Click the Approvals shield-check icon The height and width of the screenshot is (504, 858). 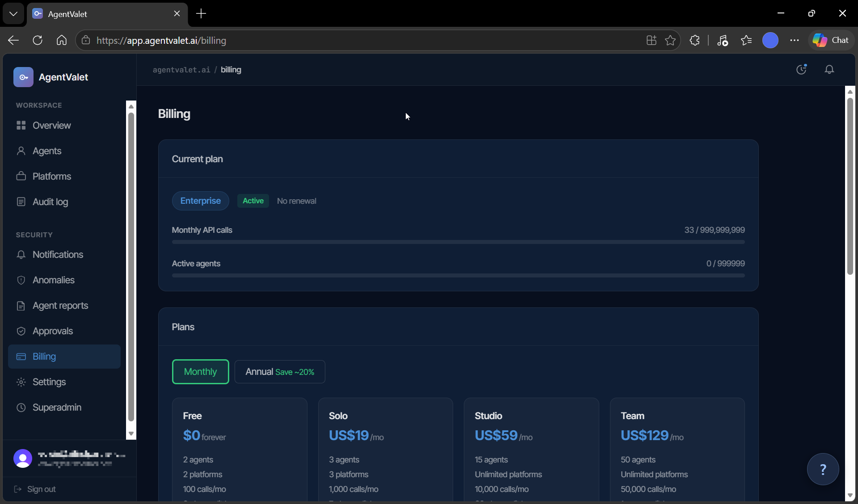(21, 331)
